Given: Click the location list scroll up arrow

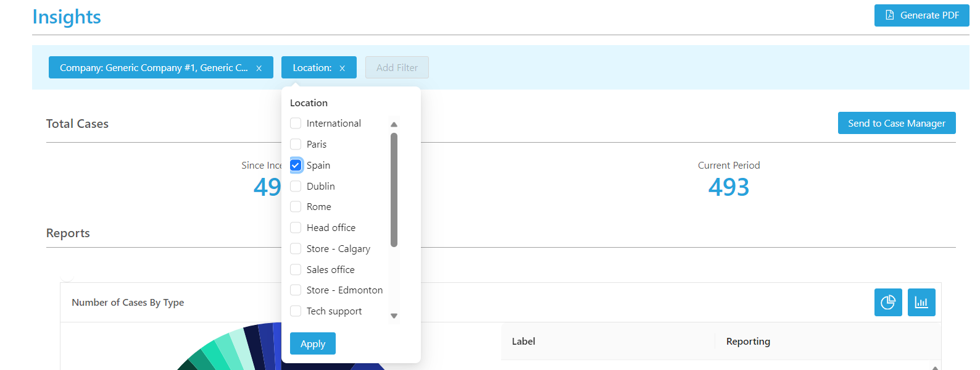Looking at the screenshot, I should pos(394,125).
